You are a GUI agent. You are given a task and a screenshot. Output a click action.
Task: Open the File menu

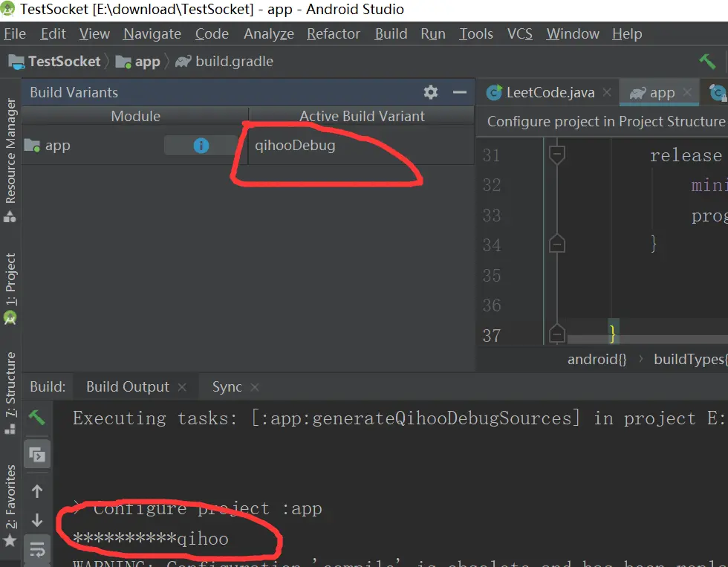pyautogui.click(x=14, y=34)
